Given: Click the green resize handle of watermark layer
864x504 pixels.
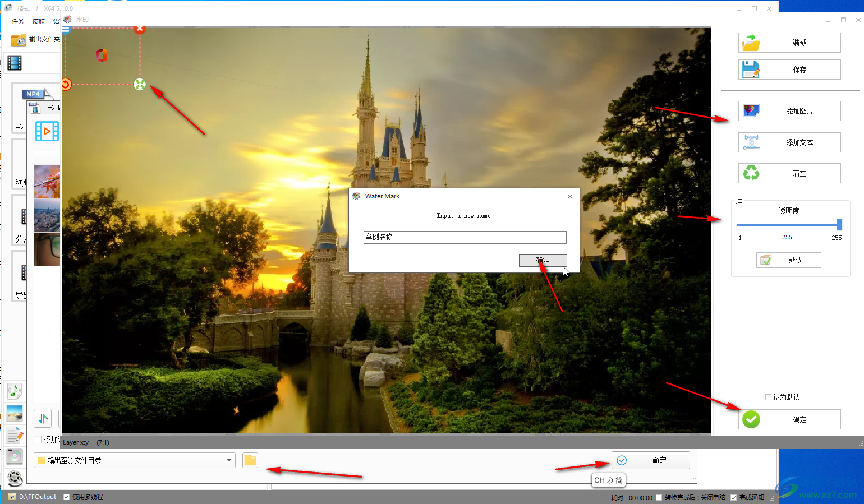Looking at the screenshot, I should tap(140, 85).
